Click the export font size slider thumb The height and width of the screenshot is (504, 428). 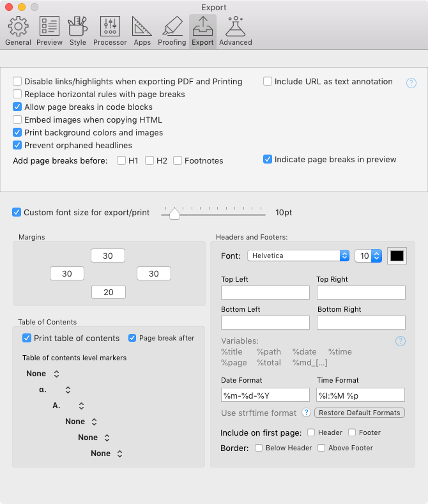click(174, 213)
